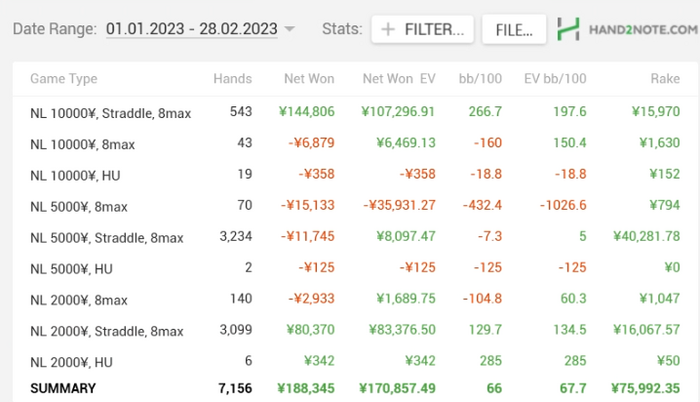
Task: Sort by the Net Won column header
Action: pos(308,78)
